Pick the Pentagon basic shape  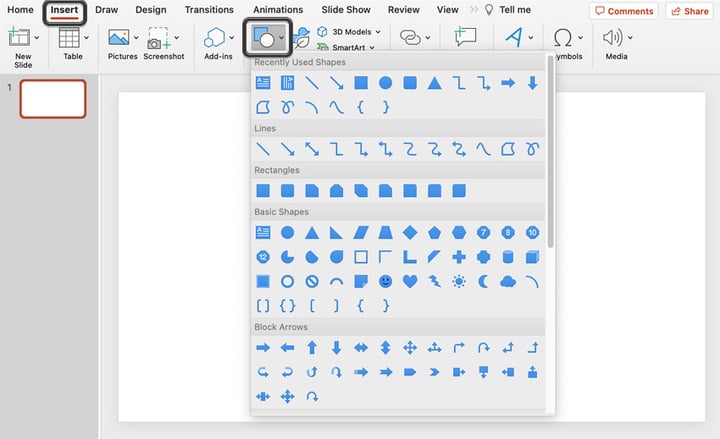[x=434, y=232]
